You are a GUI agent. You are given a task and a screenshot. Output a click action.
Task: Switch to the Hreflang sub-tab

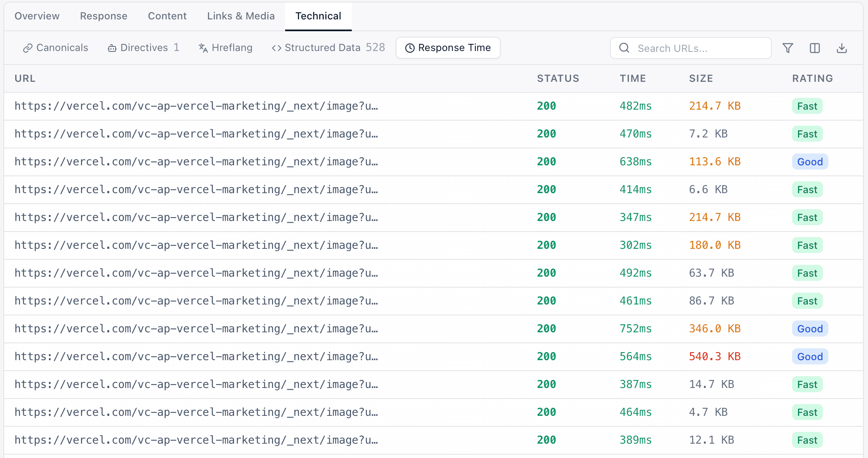coord(226,48)
